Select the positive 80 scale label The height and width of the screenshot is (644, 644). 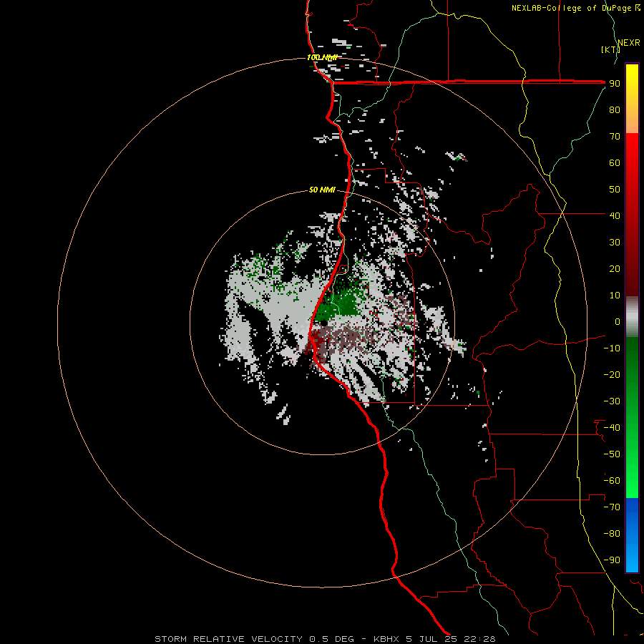pyautogui.click(x=615, y=110)
